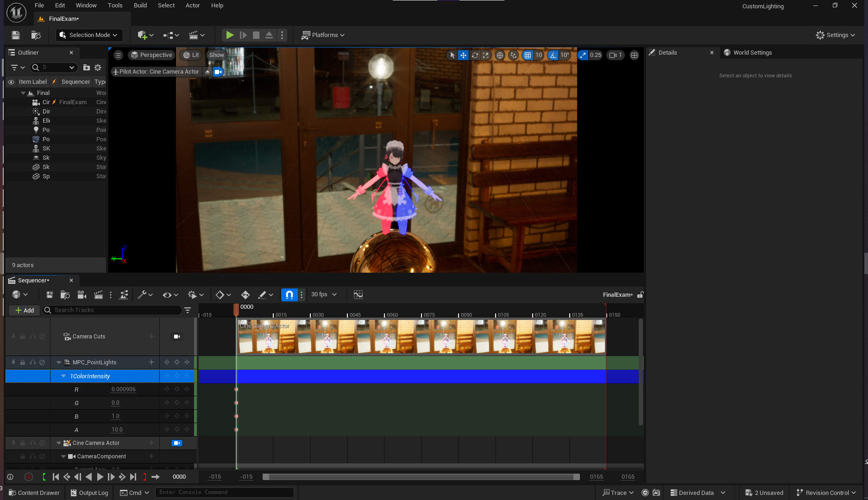Click the Sequencer record button
The height and width of the screenshot is (500, 868).
coord(29,477)
